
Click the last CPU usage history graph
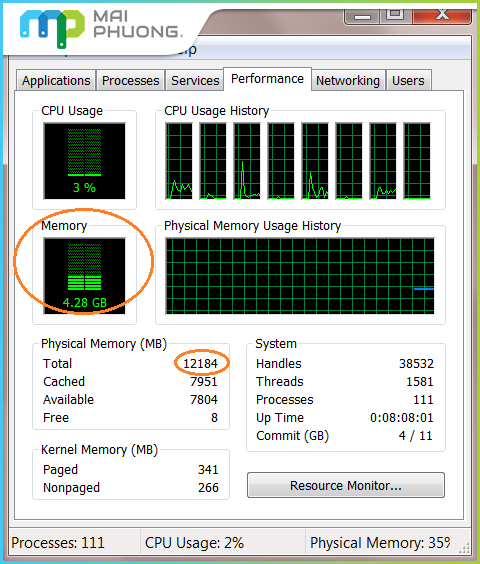(417, 161)
